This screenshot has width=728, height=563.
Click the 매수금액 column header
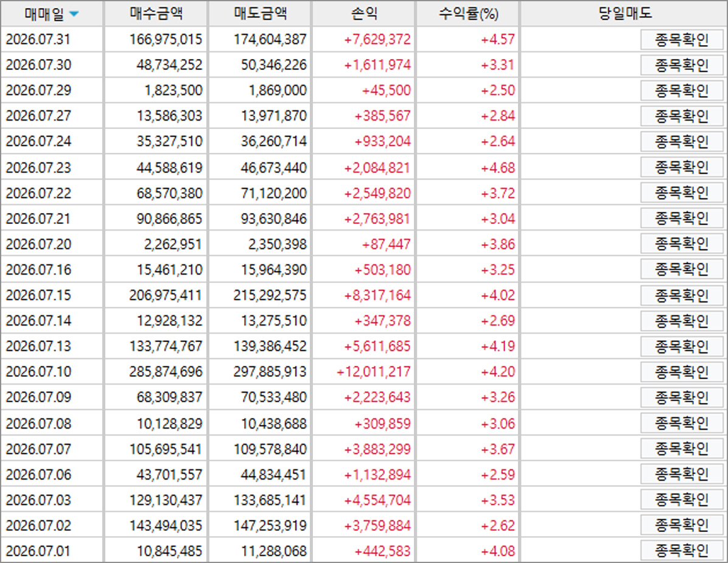pyautogui.click(x=156, y=13)
